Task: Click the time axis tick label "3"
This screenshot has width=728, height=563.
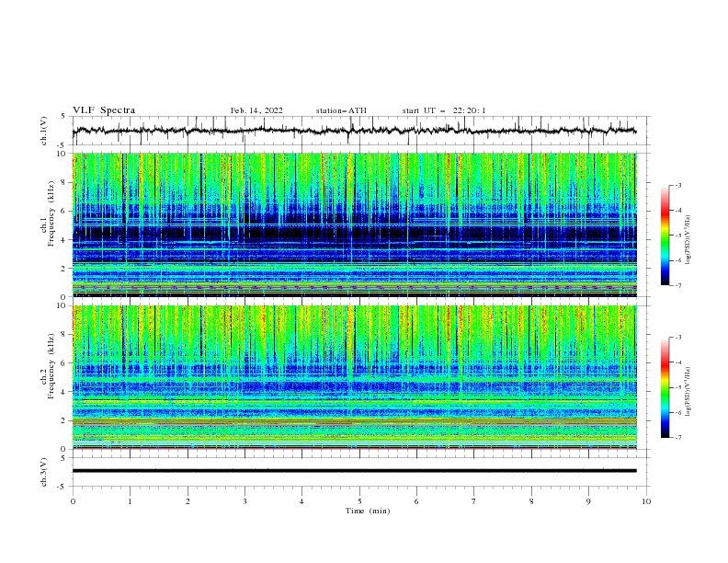Action: [x=245, y=501]
